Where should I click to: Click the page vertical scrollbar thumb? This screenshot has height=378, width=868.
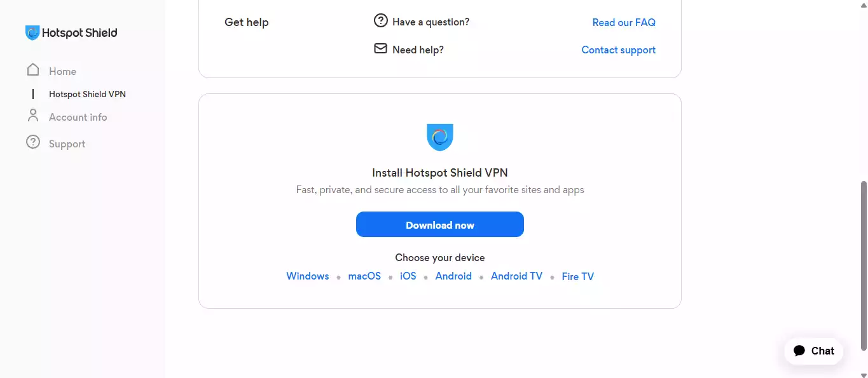[x=864, y=266]
